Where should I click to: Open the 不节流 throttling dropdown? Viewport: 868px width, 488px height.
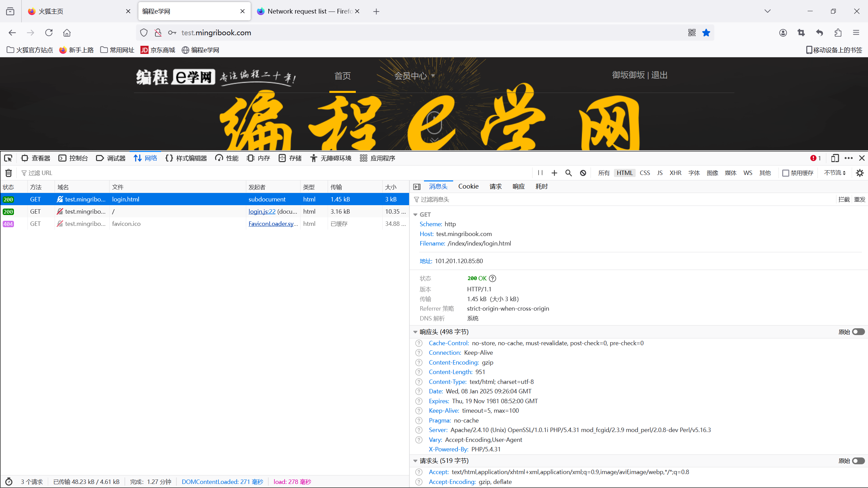click(835, 173)
